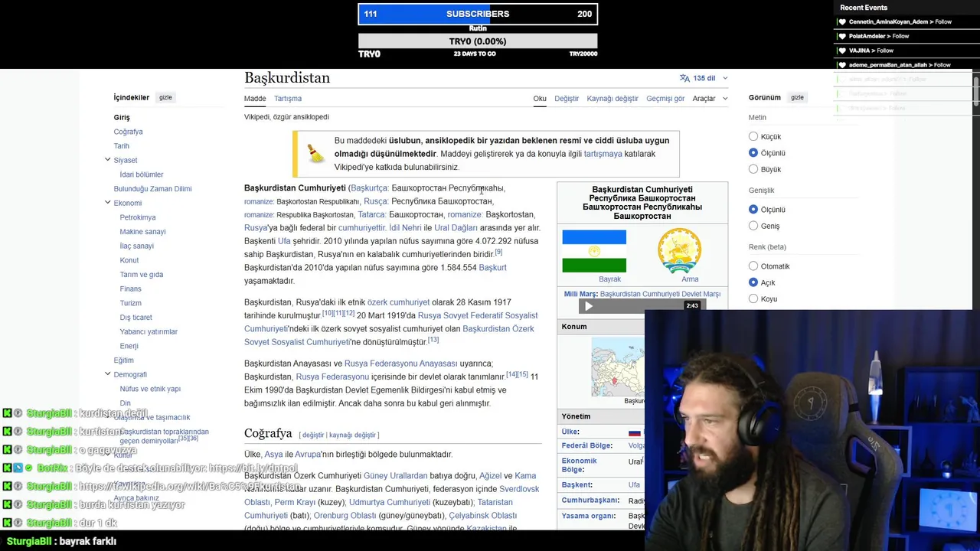
Task: Go to Dış ticaret in contents
Action: (136, 318)
